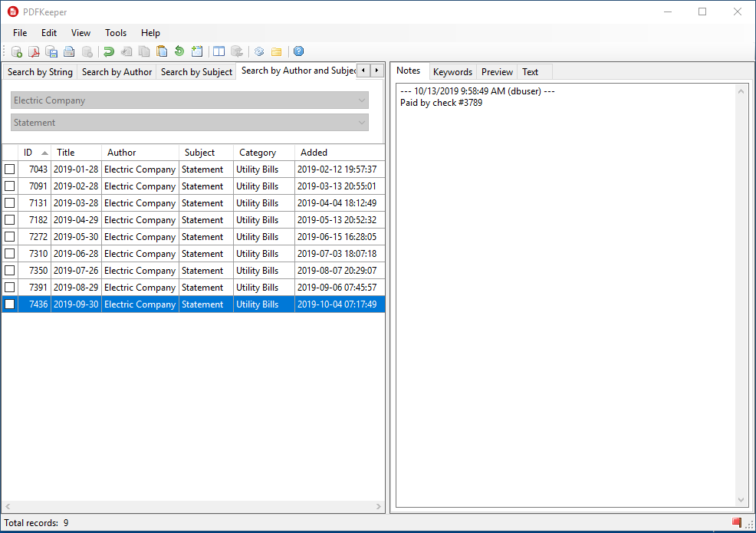This screenshot has height=533, width=756.
Task: Open the Tools menu
Action: (x=116, y=33)
